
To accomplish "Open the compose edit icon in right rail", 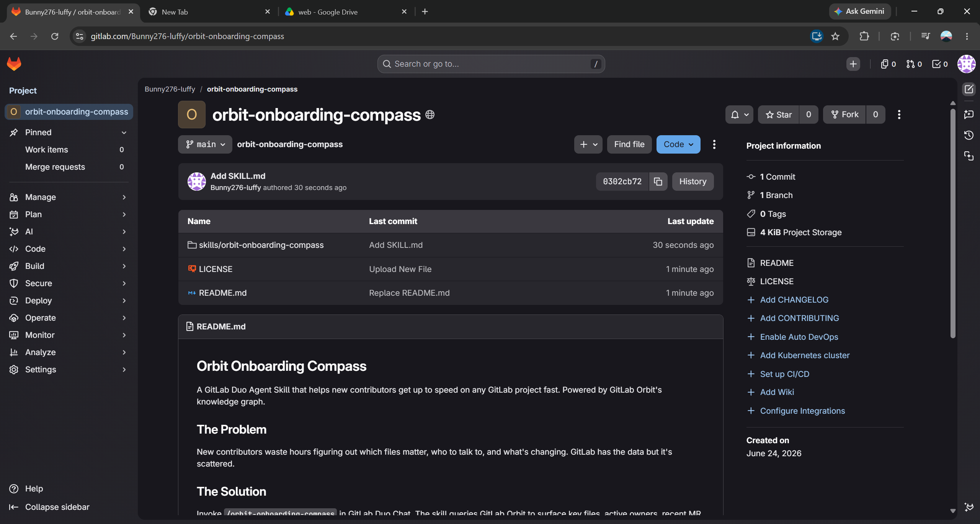I will (x=969, y=89).
